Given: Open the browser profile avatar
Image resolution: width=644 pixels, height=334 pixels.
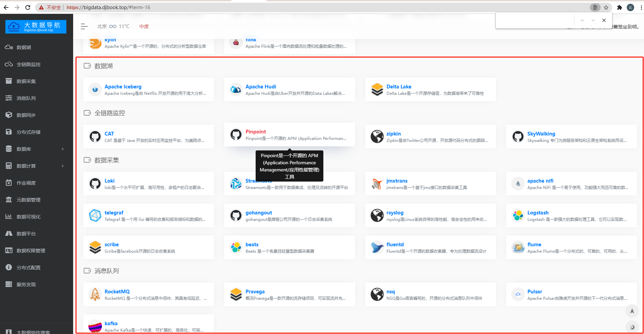Looking at the screenshot, I should (x=630, y=7).
